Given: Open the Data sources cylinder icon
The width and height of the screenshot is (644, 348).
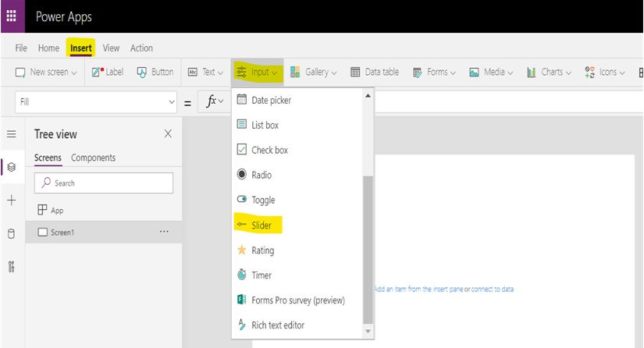Looking at the screenshot, I should 12,234.
